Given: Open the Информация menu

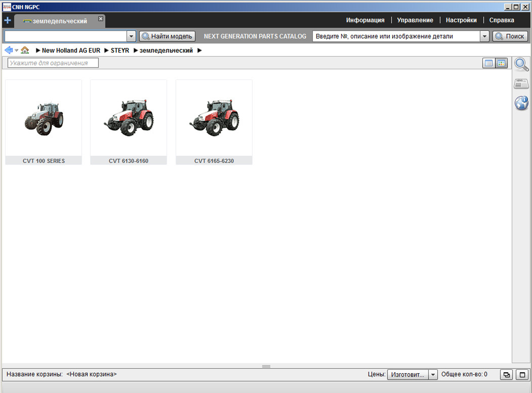Looking at the screenshot, I should point(365,20).
